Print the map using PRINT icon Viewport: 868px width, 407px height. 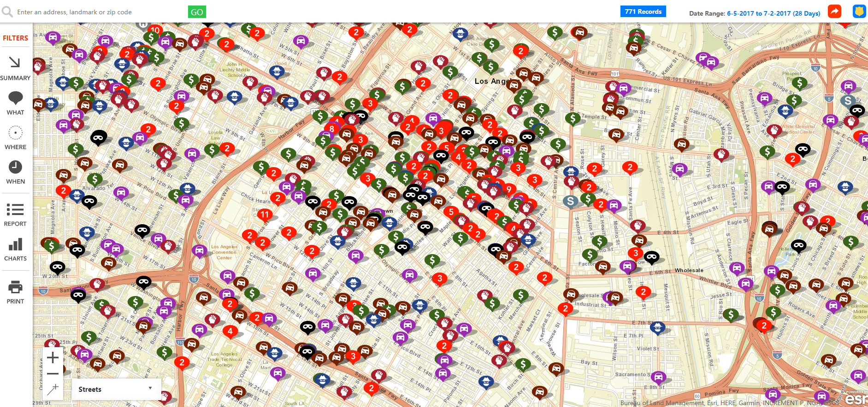click(x=15, y=292)
